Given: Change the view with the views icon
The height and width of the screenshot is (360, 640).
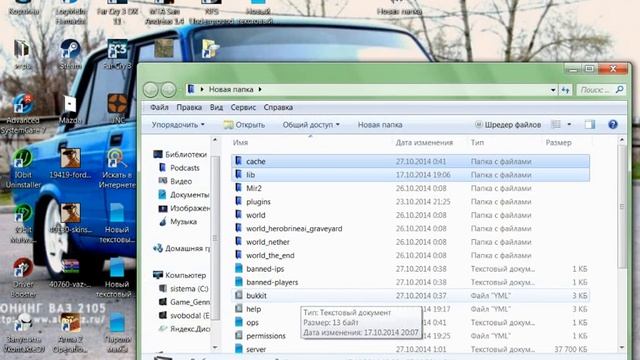Looking at the screenshot, I should [556, 124].
